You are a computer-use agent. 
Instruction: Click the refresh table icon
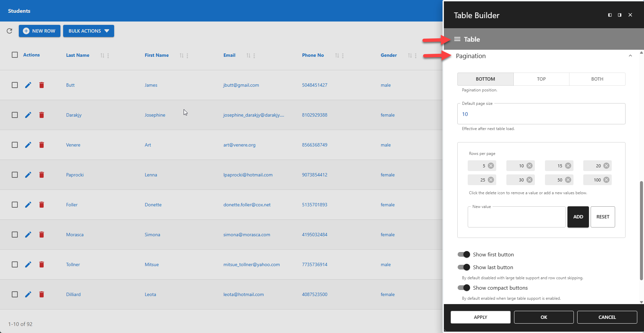[9, 31]
